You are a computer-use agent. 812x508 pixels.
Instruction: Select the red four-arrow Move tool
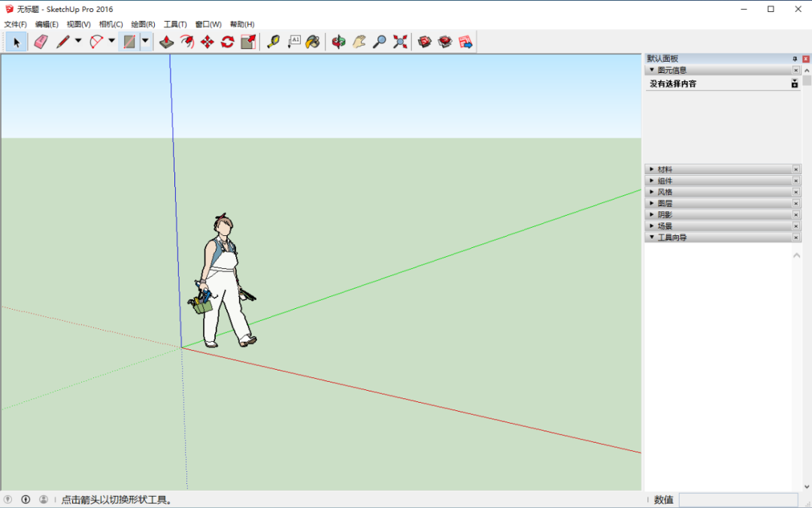click(x=208, y=42)
